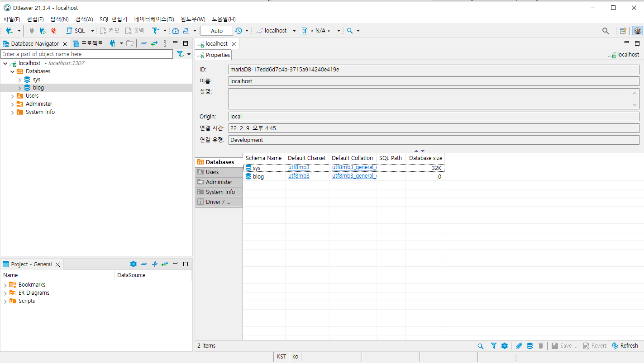Collapse all nodes in Database Navigator
This screenshot has height=363, width=644.
[x=144, y=43]
